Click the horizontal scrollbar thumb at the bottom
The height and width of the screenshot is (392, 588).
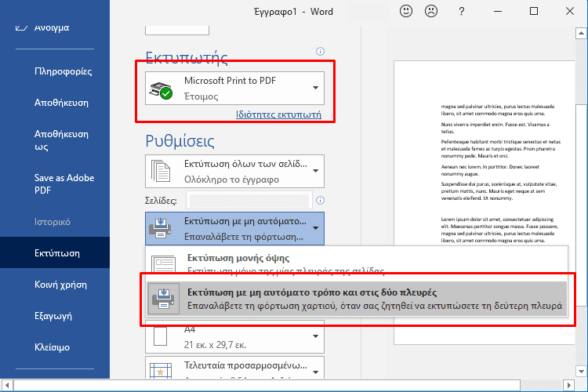(x=267, y=385)
